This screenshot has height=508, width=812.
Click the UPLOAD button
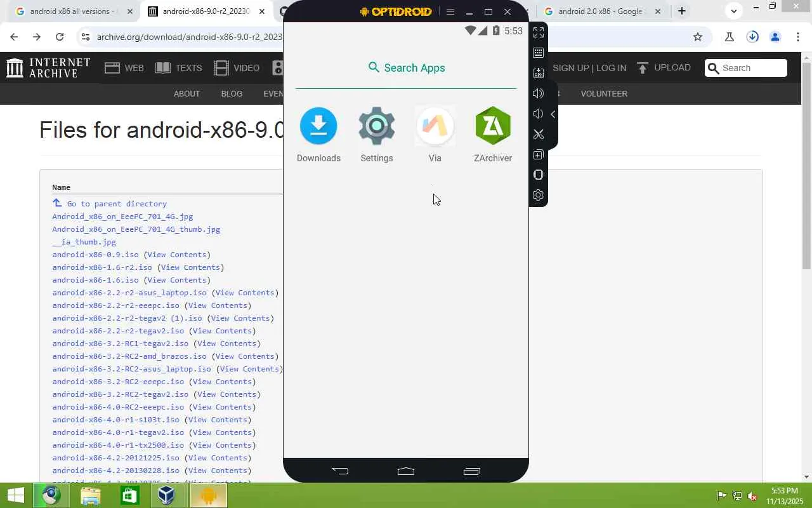(x=664, y=67)
